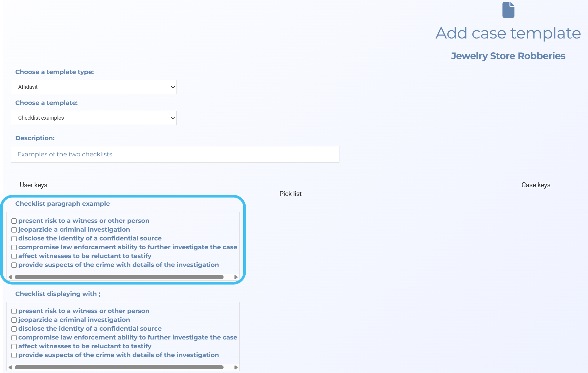Check 'jeopardize a criminal investigation' in first checklist
Screen dimensions: 588x373
pyautogui.click(x=14, y=230)
